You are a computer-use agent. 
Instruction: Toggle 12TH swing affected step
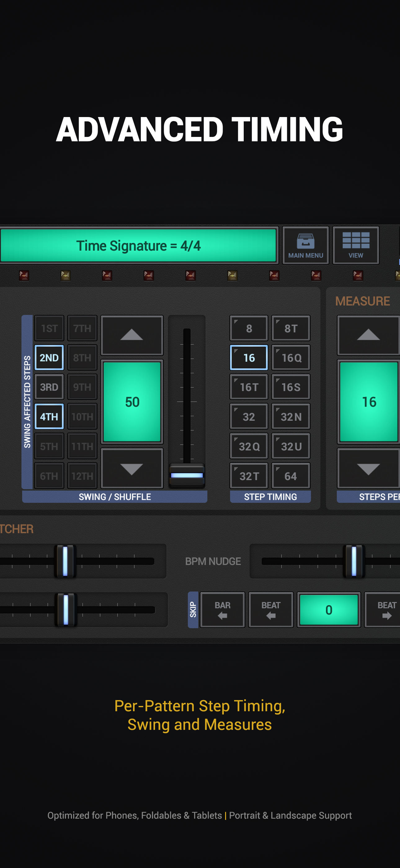click(82, 476)
